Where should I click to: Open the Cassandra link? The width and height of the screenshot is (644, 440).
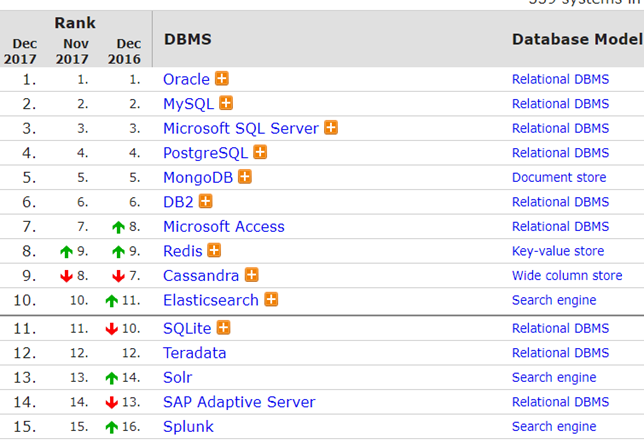coord(201,276)
